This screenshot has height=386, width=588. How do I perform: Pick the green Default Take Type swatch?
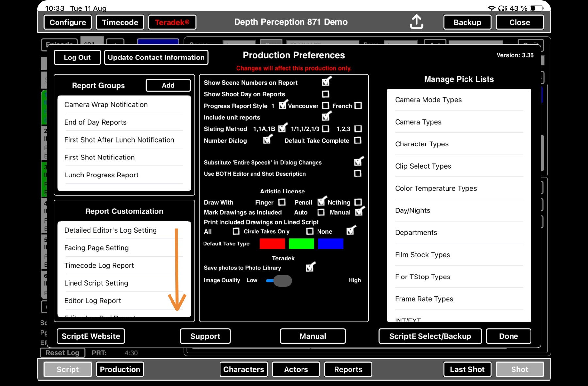pyautogui.click(x=301, y=244)
